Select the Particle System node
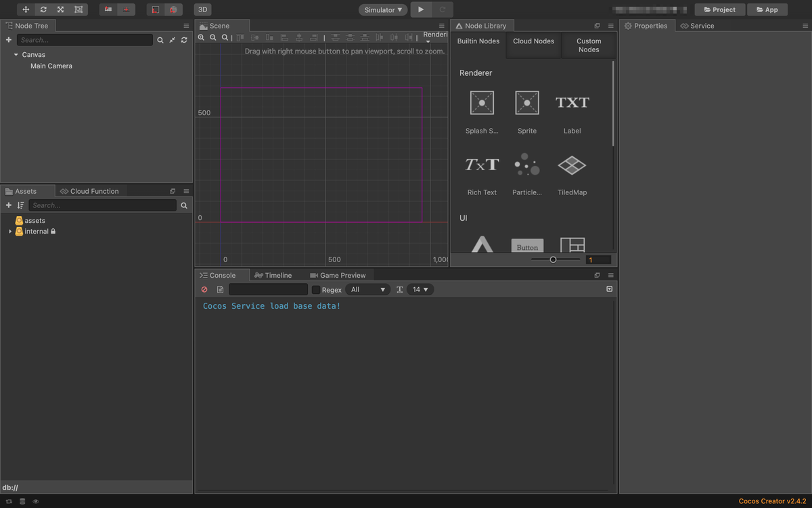812x508 pixels. click(x=527, y=173)
